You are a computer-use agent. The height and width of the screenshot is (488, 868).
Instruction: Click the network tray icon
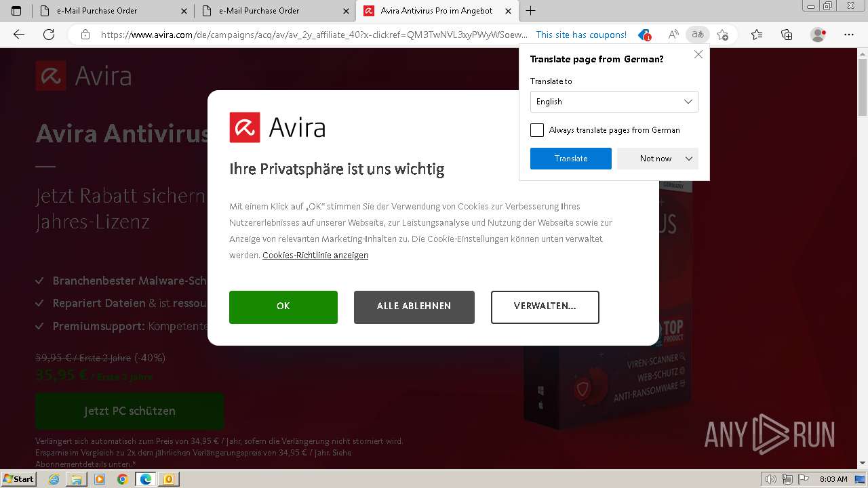787,479
